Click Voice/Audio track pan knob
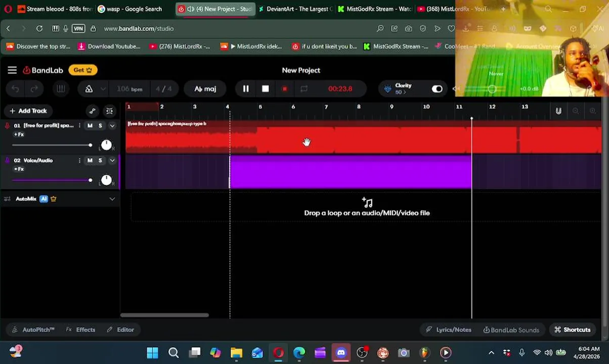Screen dimensions: 609x364 (x=106, y=180)
